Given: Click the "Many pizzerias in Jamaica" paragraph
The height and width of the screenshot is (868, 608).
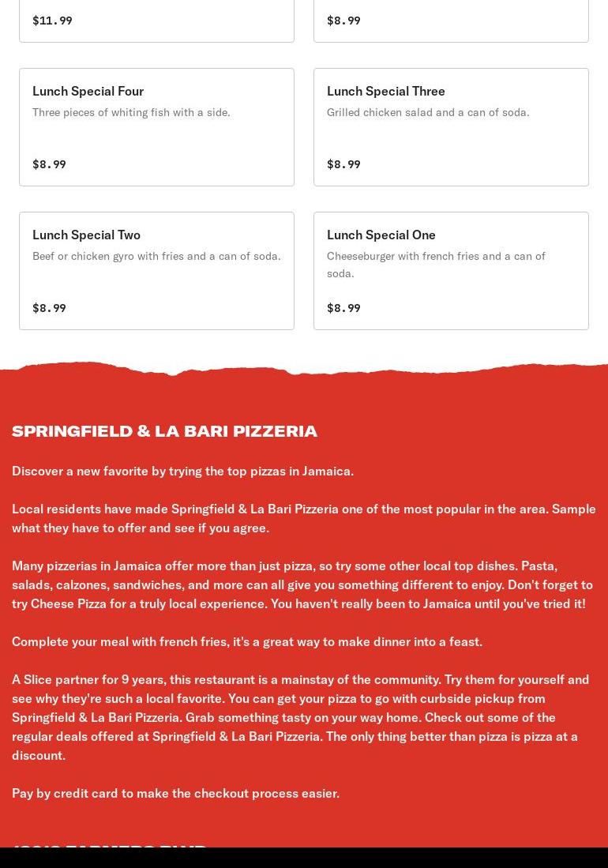Looking at the screenshot, I should pos(302,584).
